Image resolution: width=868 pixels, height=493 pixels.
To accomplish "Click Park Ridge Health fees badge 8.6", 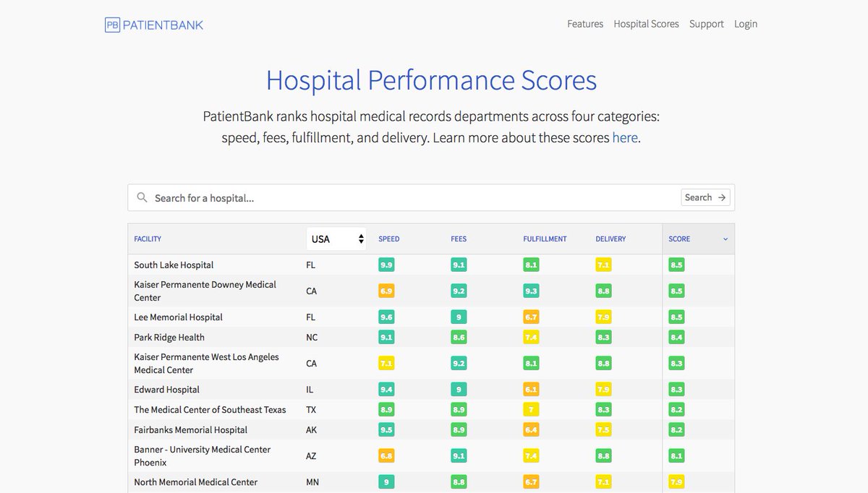I will coord(459,338).
